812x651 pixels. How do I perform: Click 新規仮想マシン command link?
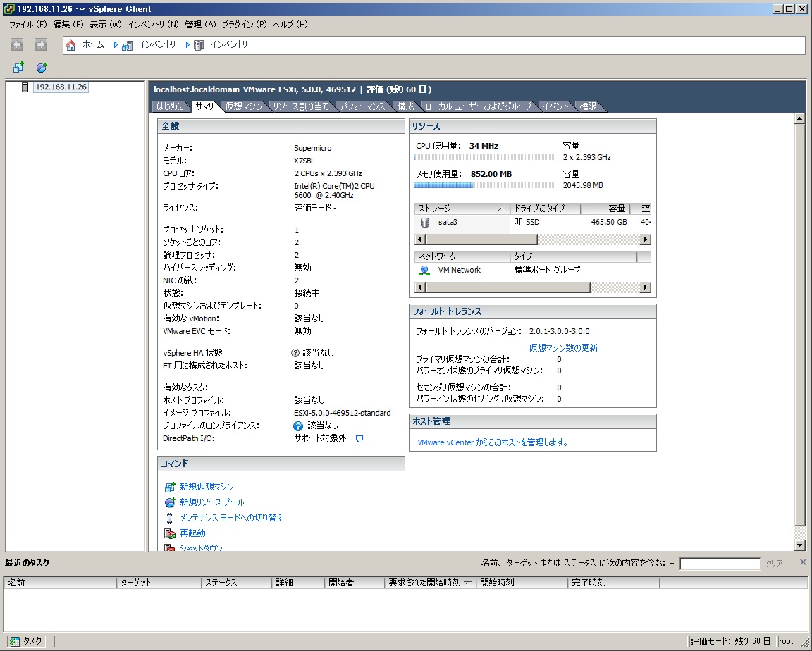pos(207,487)
